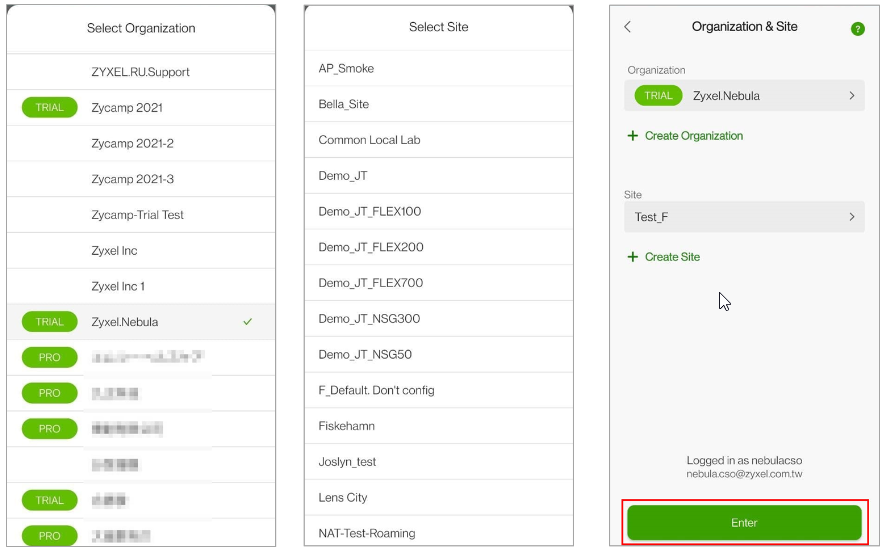Click the green checkmark beside Zyxel.Nebula
Image resolution: width=886 pixels, height=551 pixels.
(247, 322)
